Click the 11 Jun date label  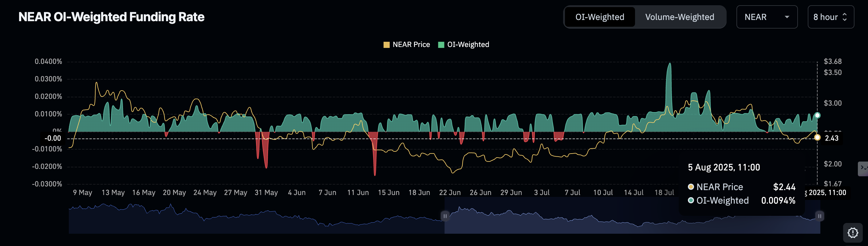pos(358,193)
